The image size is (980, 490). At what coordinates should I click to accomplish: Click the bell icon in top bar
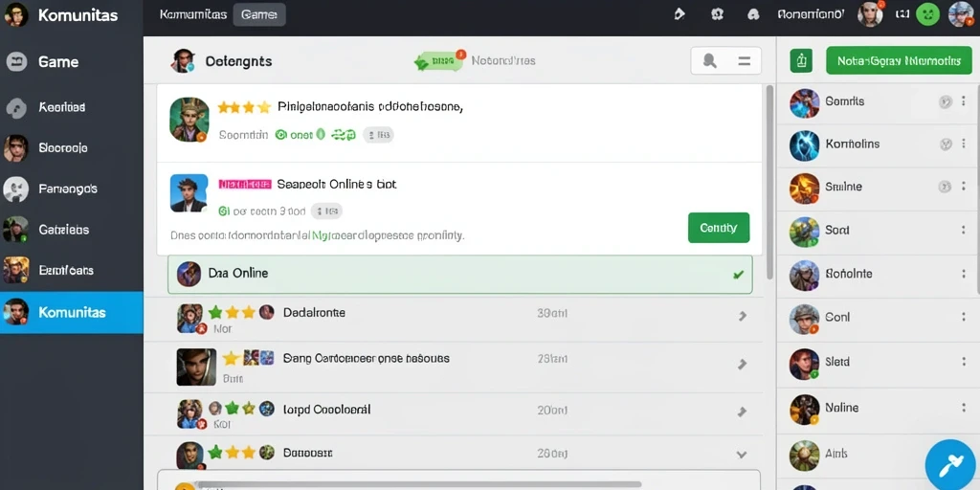[x=753, y=13]
